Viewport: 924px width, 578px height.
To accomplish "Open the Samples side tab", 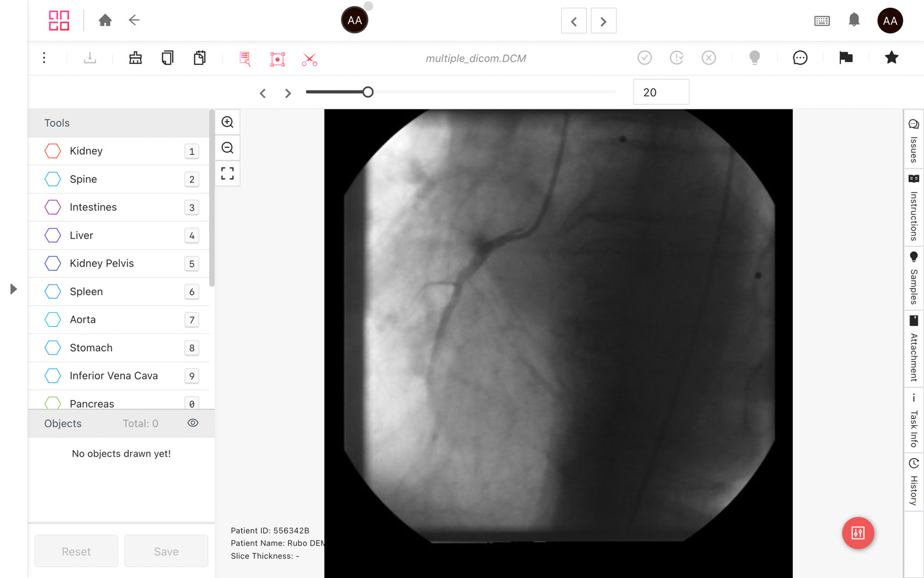I will [914, 278].
